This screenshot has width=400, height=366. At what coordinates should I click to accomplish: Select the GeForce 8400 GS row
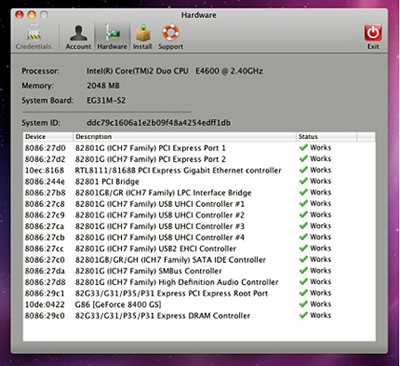click(199, 304)
